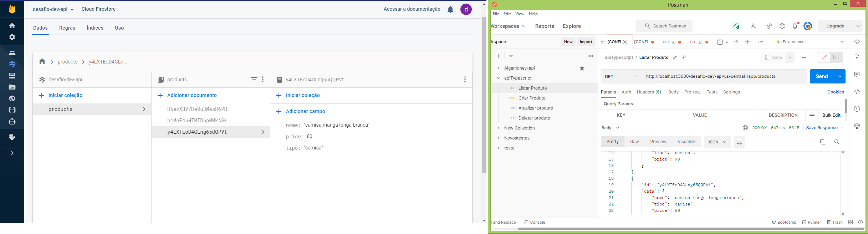Image resolution: width=868 pixels, height=234 pixels.
Task: Open Postman code snippet icon
Action: [857, 92]
